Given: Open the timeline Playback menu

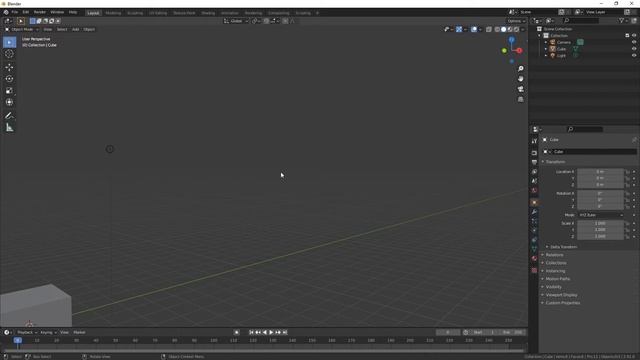Looking at the screenshot, I should (27, 333).
